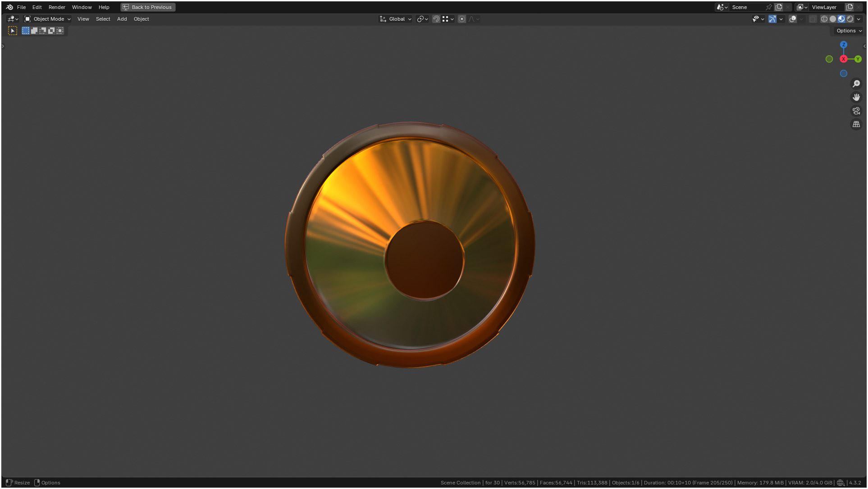
Task: Switch orthographic/perspective with grid icon
Action: pos(856,124)
